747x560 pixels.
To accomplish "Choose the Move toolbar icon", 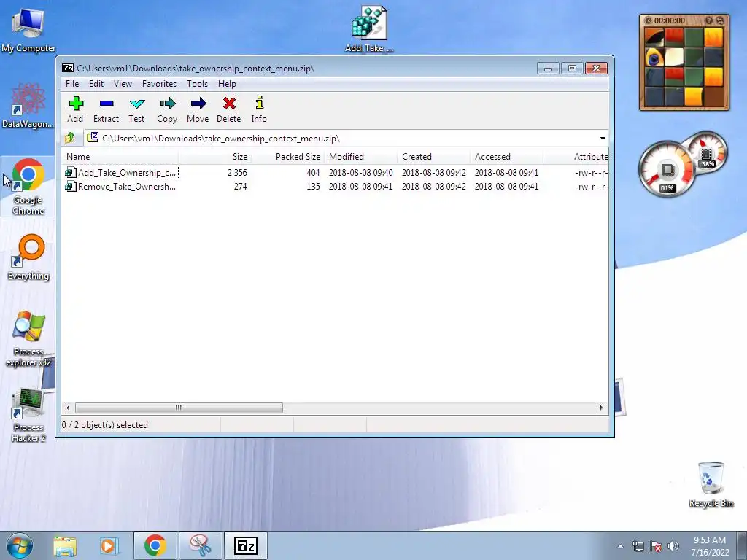I will 198,109.
